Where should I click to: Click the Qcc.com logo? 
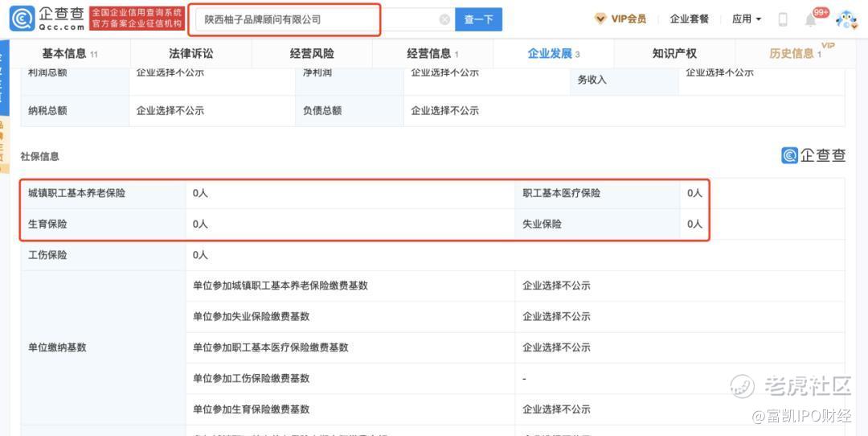(47, 19)
